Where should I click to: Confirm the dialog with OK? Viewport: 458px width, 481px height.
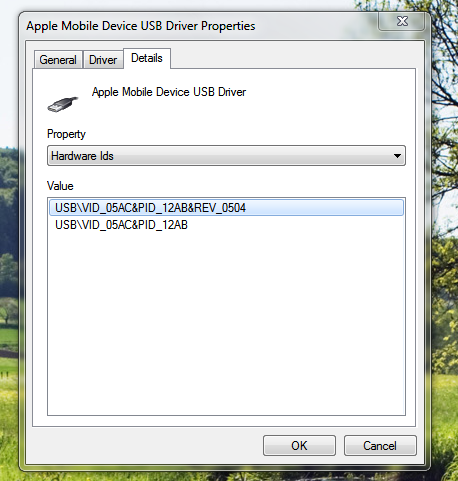299,446
